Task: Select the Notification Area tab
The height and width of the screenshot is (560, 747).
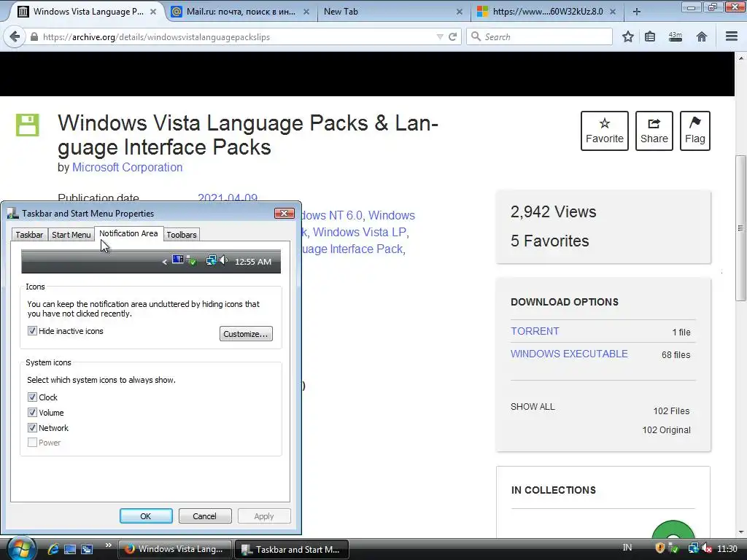Action: point(128,233)
